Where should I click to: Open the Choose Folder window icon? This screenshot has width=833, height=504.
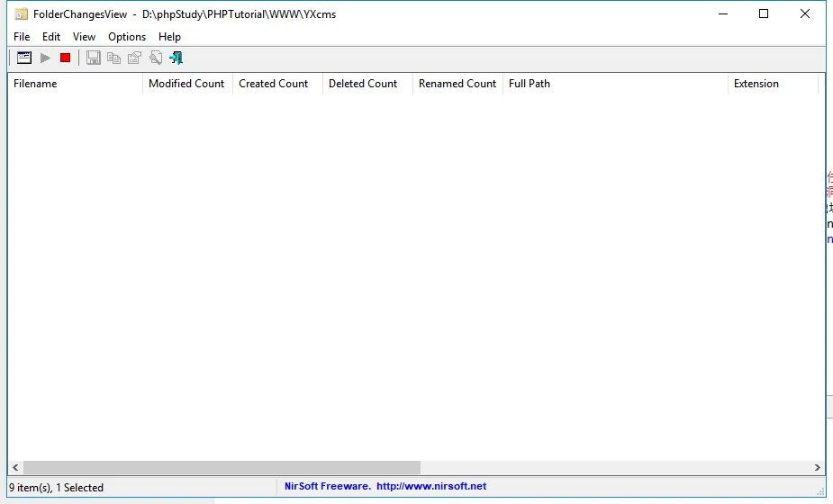coord(24,58)
